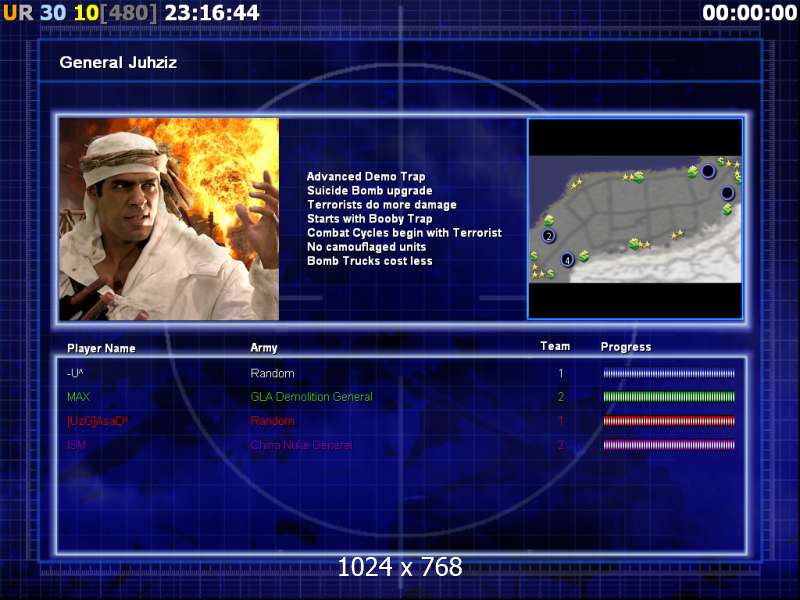Click the lone twin stars right of the bottom-center supply
Image resolution: width=800 pixels, height=600 pixels.
coord(678,235)
